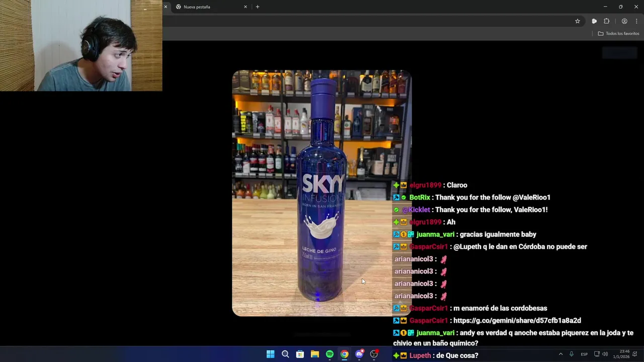
Task: Click Chrome icon in the taskbar
Action: pyautogui.click(x=344, y=354)
